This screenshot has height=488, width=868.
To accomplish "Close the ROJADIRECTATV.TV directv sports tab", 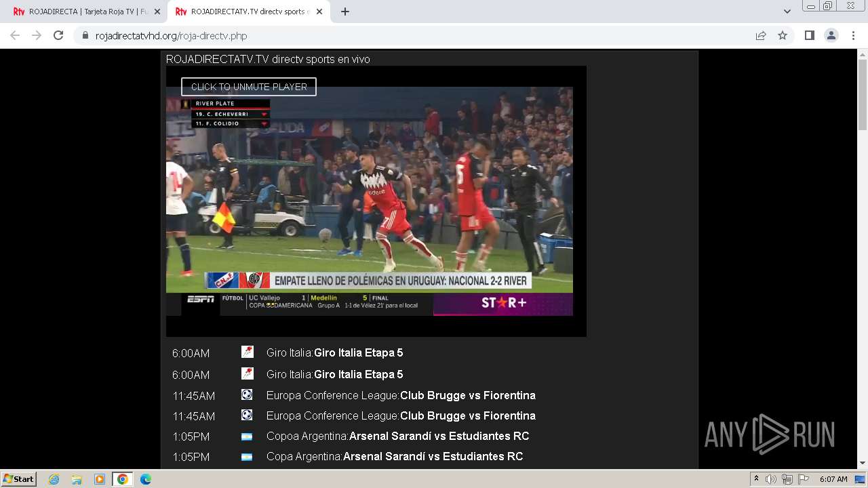I will [319, 12].
